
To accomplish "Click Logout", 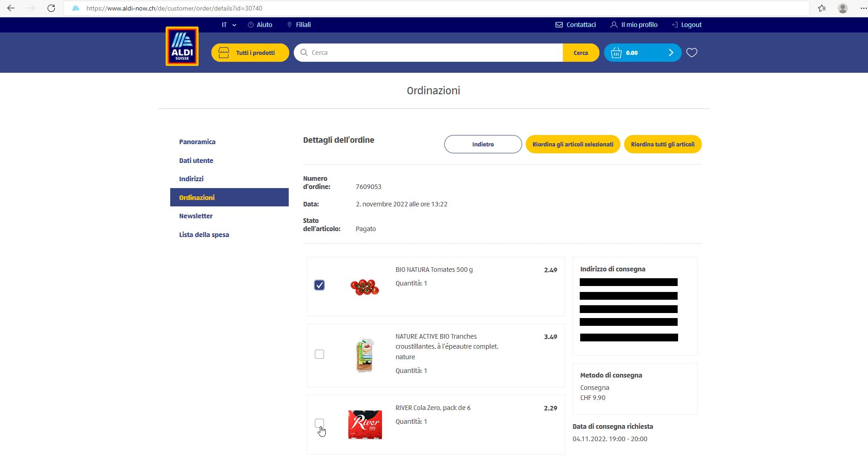I will tap(687, 25).
